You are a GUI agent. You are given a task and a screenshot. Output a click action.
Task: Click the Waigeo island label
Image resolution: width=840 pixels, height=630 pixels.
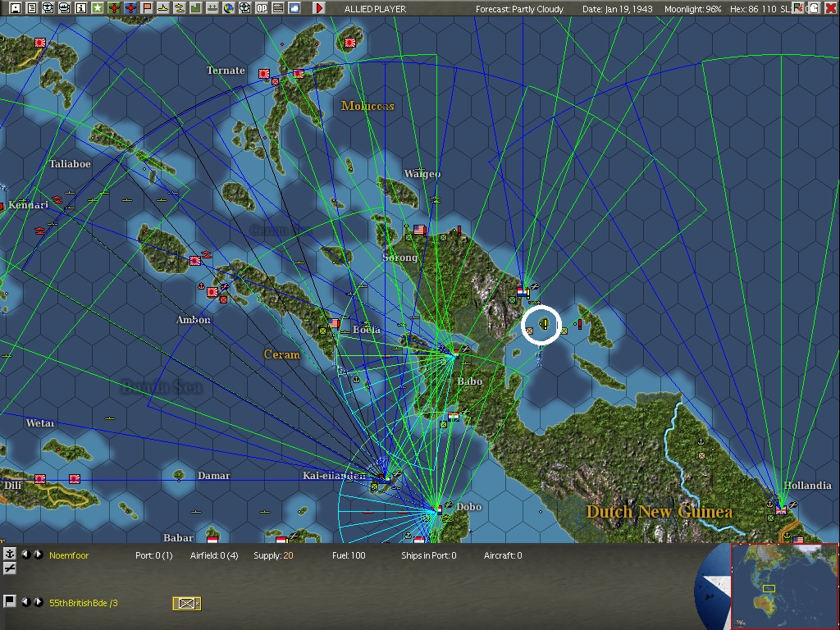(x=422, y=174)
